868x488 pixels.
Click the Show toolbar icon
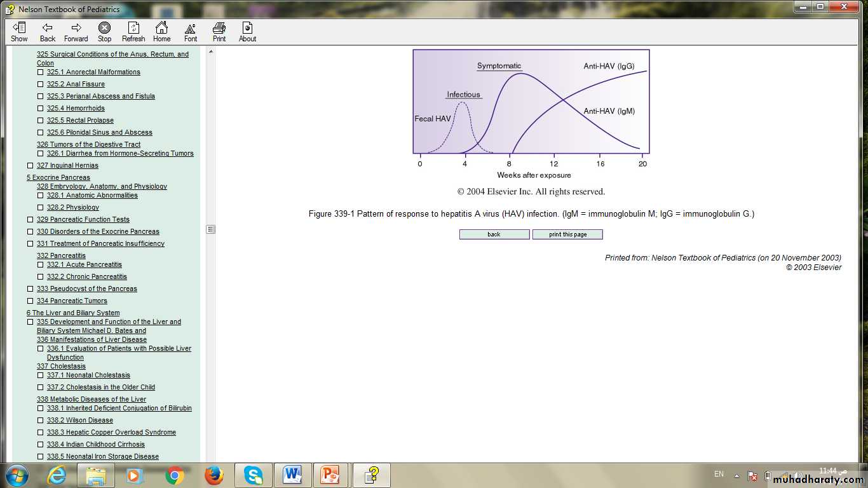click(x=19, y=31)
